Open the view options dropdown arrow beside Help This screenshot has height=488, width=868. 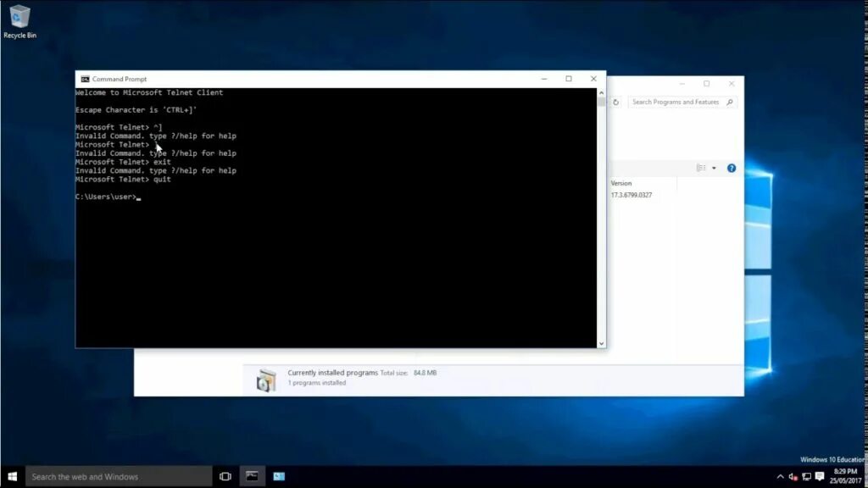click(x=715, y=168)
